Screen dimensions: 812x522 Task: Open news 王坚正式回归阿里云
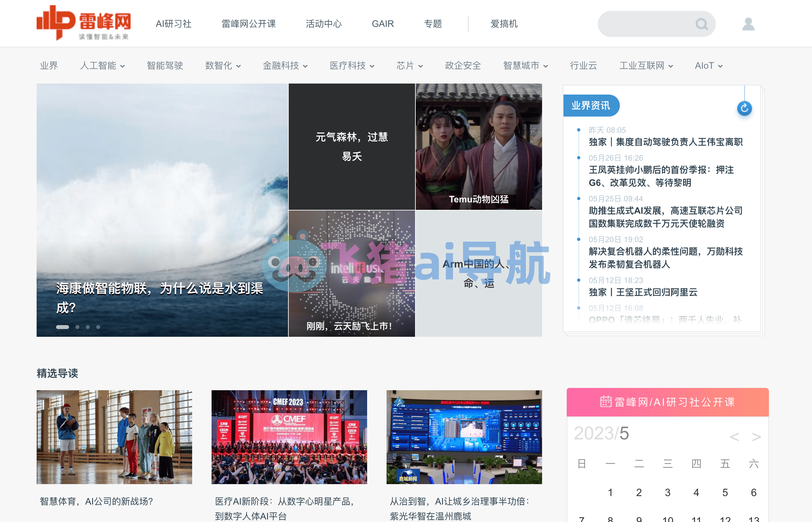tap(643, 292)
